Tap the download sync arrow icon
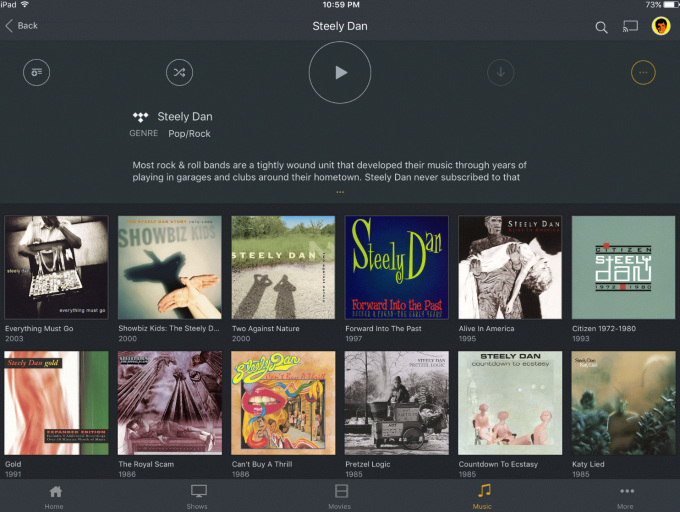 [x=500, y=72]
